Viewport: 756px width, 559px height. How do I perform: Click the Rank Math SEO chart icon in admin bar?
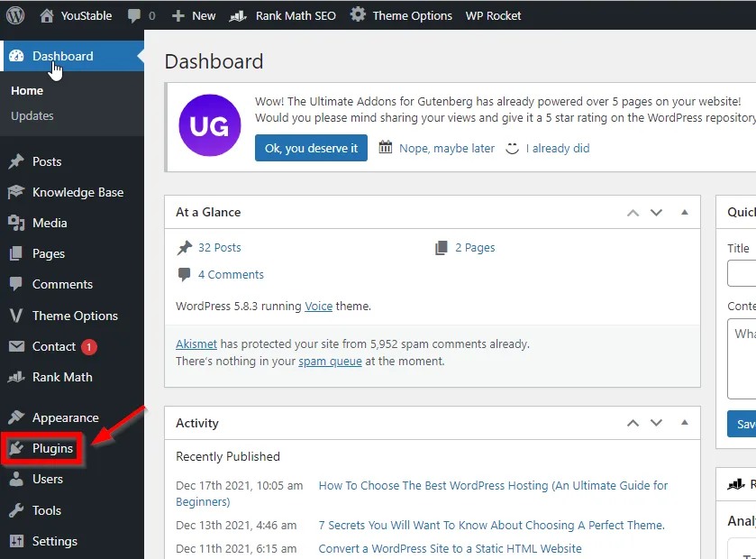(238, 16)
